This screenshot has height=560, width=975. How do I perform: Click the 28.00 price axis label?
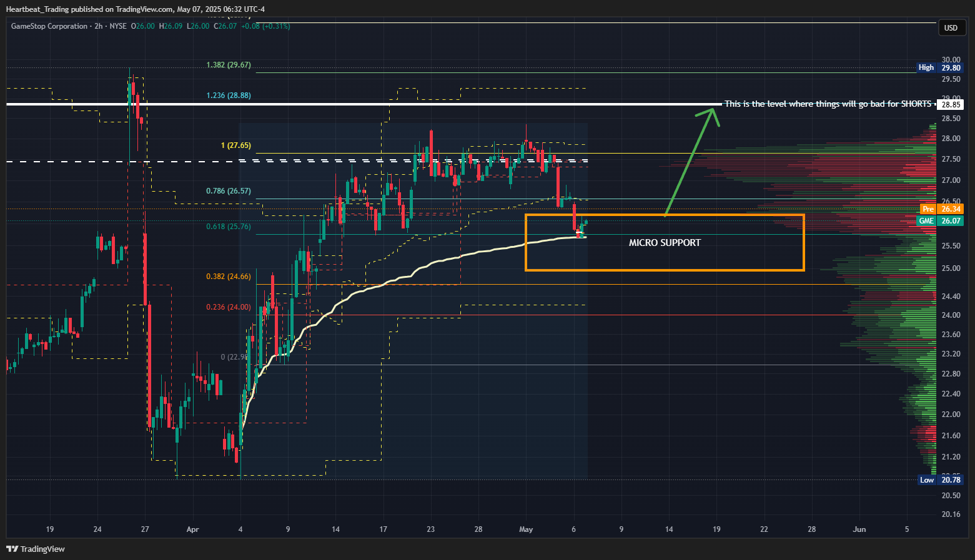[951, 139]
